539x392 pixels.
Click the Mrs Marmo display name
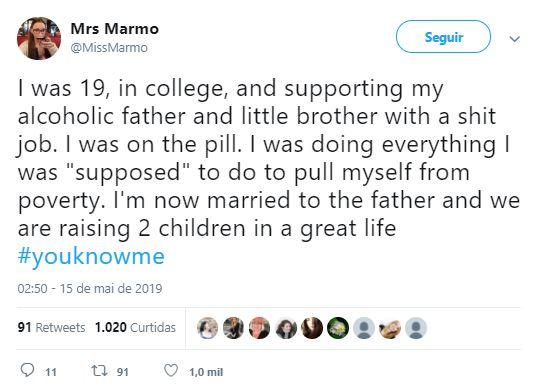pyautogui.click(x=114, y=29)
